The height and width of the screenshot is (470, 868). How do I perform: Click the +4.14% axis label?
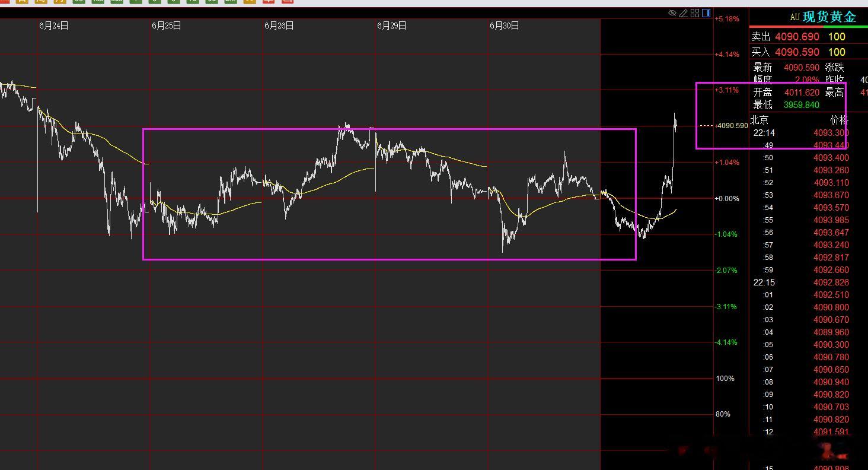point(727,55)
